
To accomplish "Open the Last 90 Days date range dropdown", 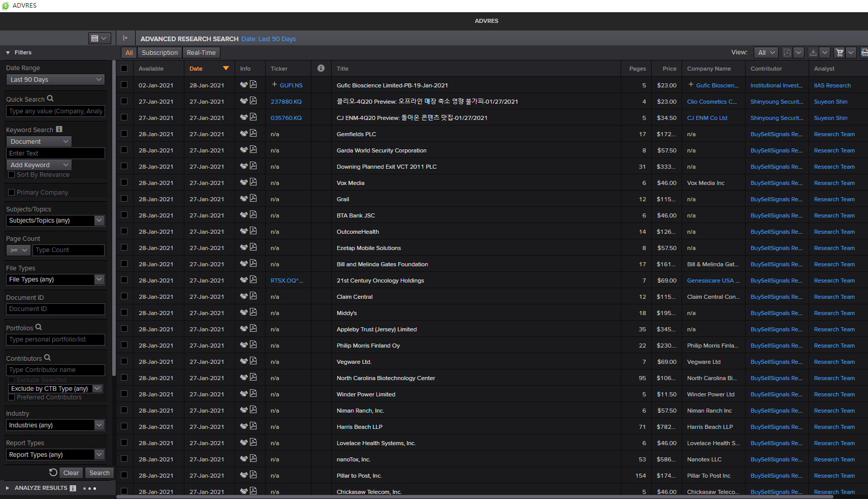I will coord(55,79).
